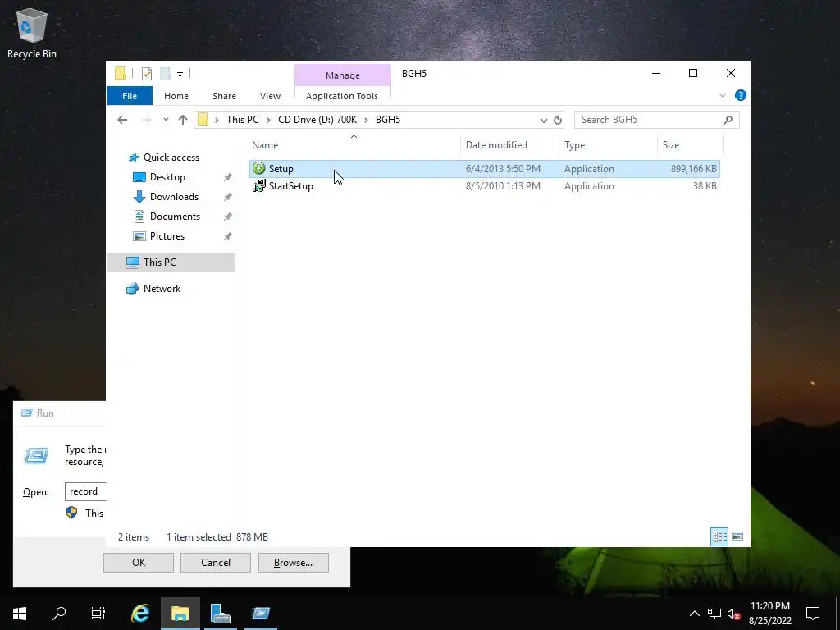Viewport: 840px width, 630px height.
Task: Expand the ribbon with the chevron
Action: 722,95
